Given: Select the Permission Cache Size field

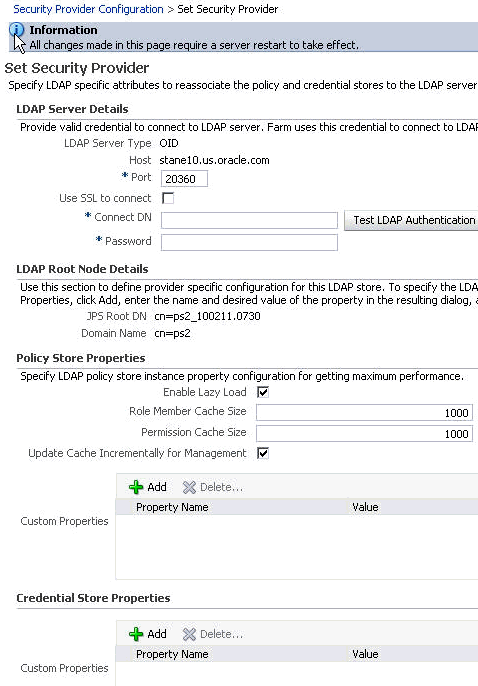Looking at the screenshot, I should pyautogui.click(x=364, y=434).
